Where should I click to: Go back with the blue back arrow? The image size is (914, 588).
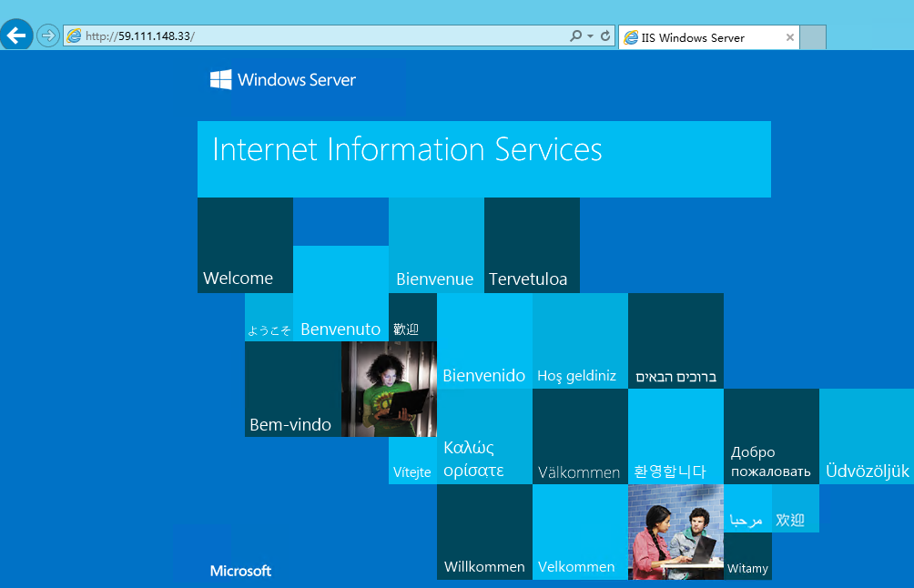16,35
